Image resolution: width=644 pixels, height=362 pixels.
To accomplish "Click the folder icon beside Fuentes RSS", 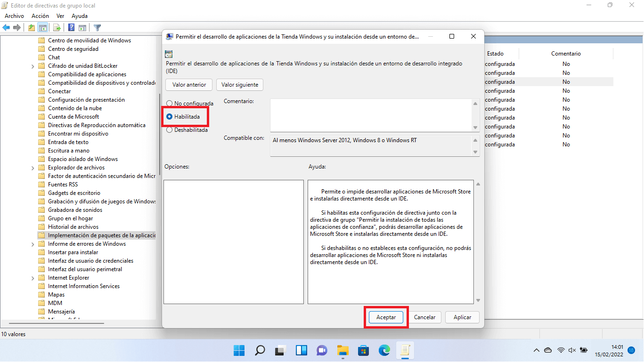I will (41, 185).
